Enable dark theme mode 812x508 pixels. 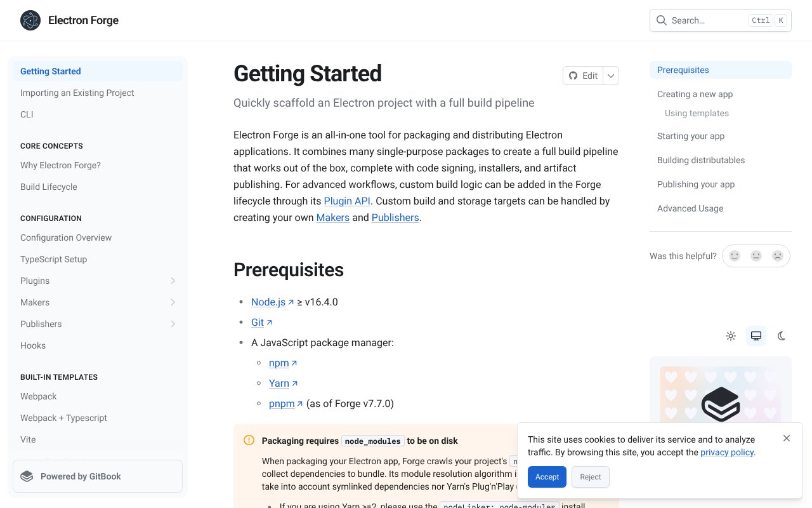click(x=782, y=336)
